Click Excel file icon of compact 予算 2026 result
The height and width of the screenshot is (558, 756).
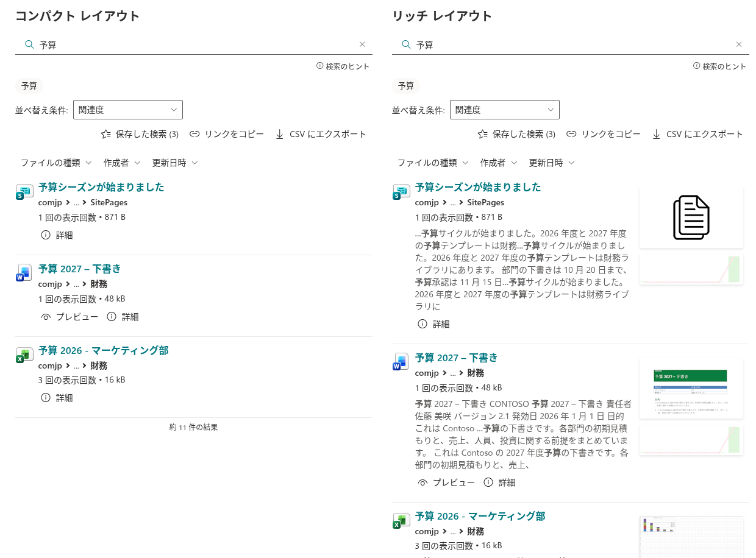24,356
